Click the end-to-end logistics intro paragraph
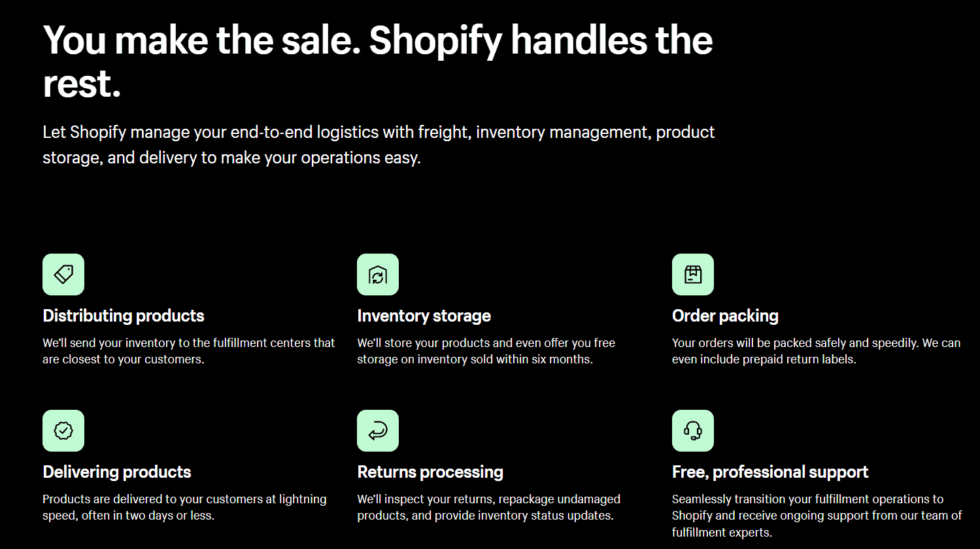This screenshot has height=549, width=980. (379, 144)
